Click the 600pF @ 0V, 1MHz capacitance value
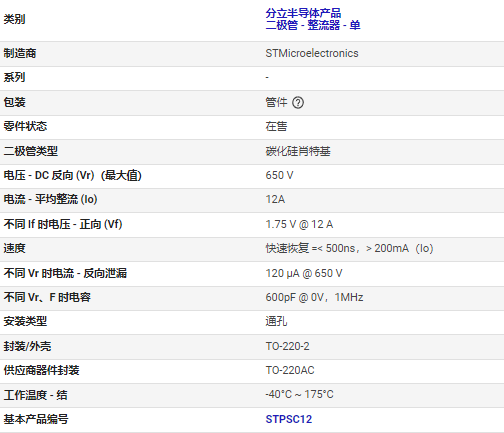The image size is (504, 433). tap(314, 297)
